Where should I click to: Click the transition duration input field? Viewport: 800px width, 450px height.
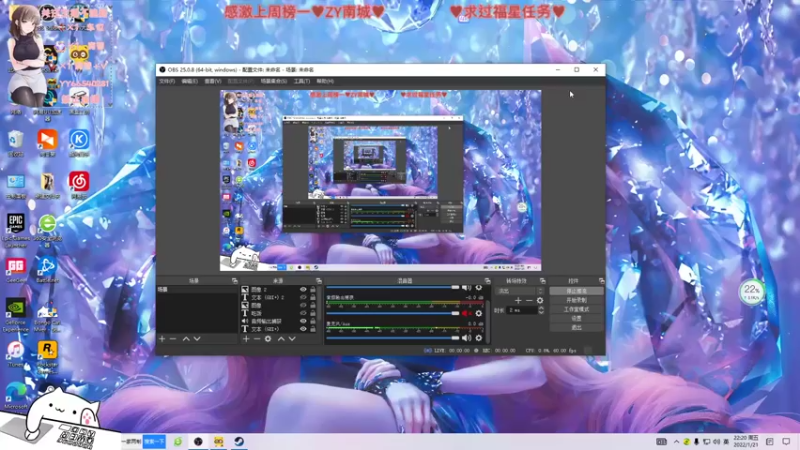point(522,310)
